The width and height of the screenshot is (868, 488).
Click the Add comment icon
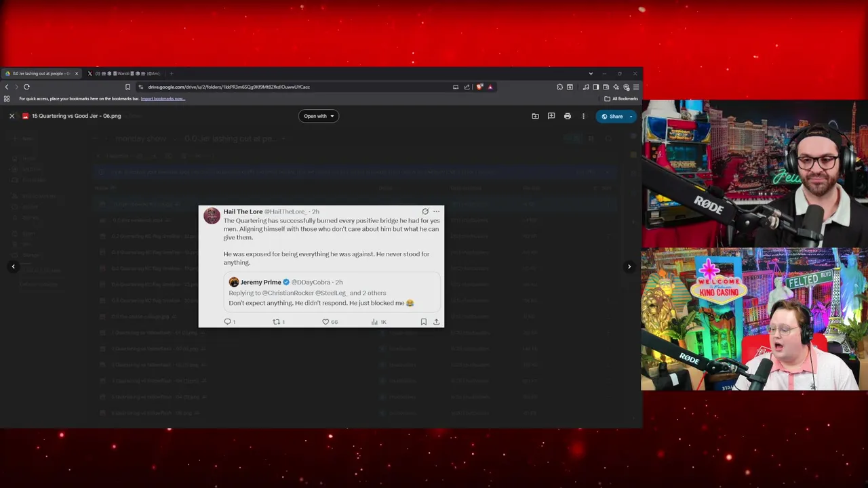coord(551,116)
